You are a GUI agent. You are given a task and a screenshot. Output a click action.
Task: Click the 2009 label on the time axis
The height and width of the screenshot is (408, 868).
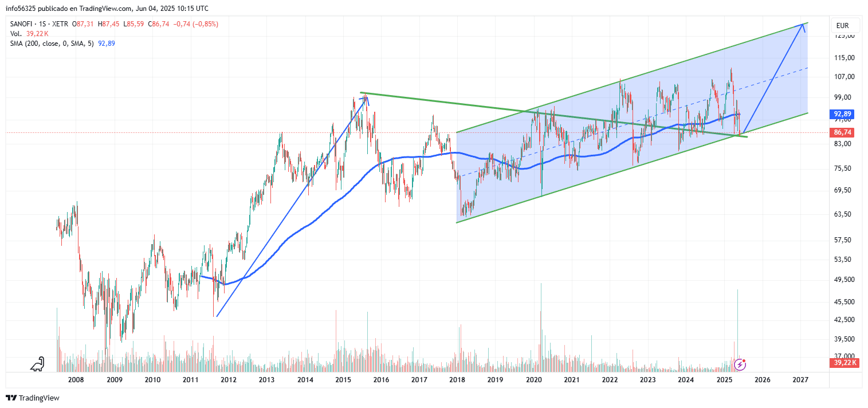tap(115, 380)
